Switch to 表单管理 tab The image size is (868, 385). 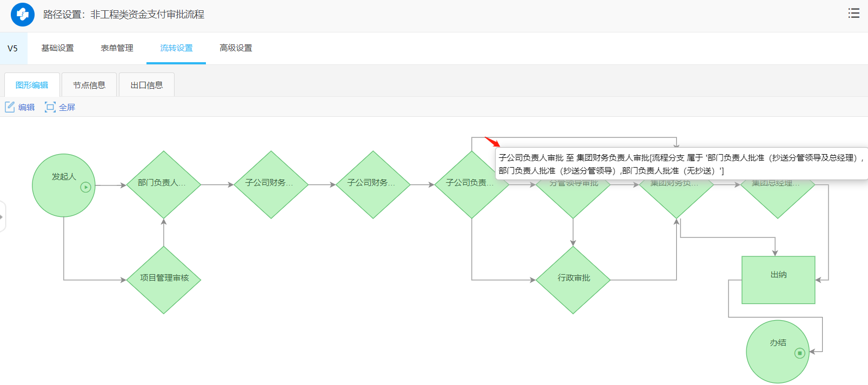click(117, 48)
